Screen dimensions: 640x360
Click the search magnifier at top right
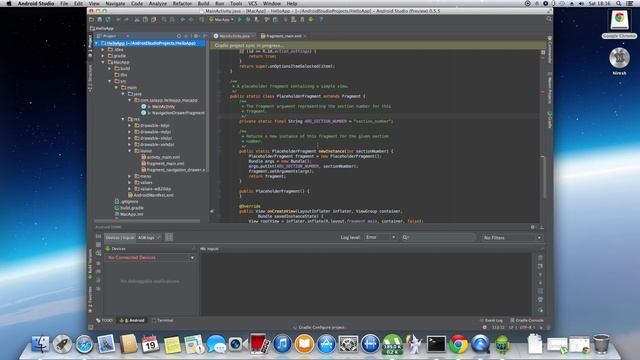tap(549, 19)
